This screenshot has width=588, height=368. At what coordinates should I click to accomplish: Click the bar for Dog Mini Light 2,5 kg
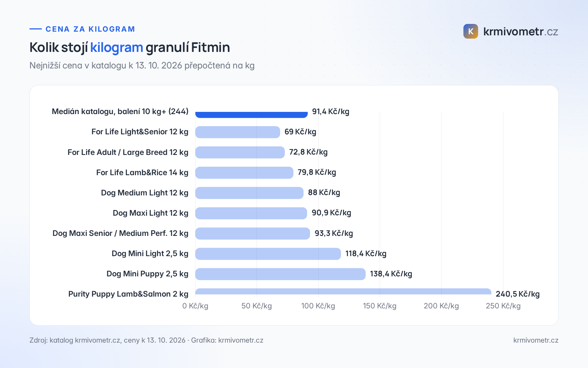click(x=268, y=254)
